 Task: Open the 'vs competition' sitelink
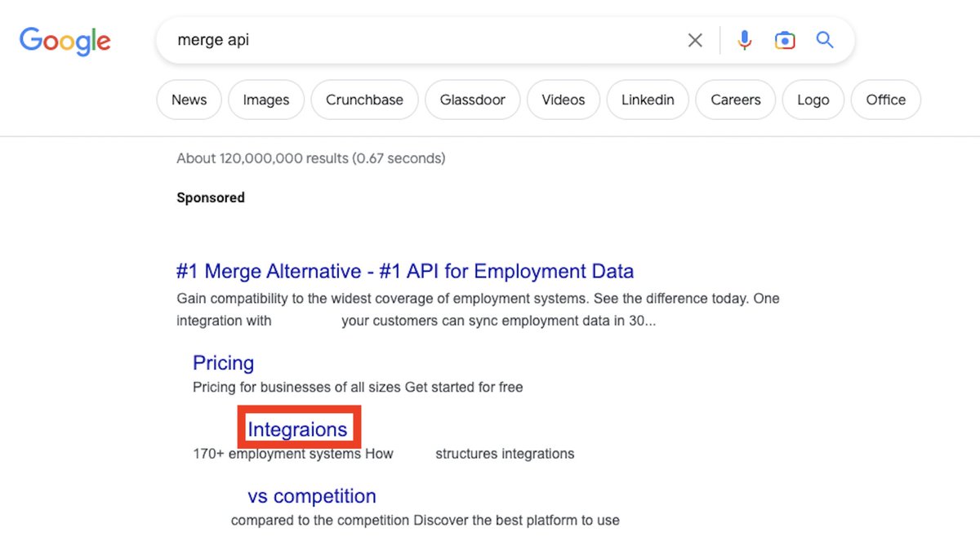[312, 496]
